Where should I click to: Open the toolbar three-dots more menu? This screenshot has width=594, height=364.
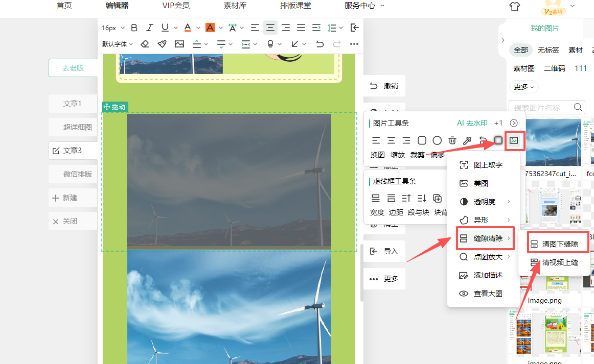point(354,44)
